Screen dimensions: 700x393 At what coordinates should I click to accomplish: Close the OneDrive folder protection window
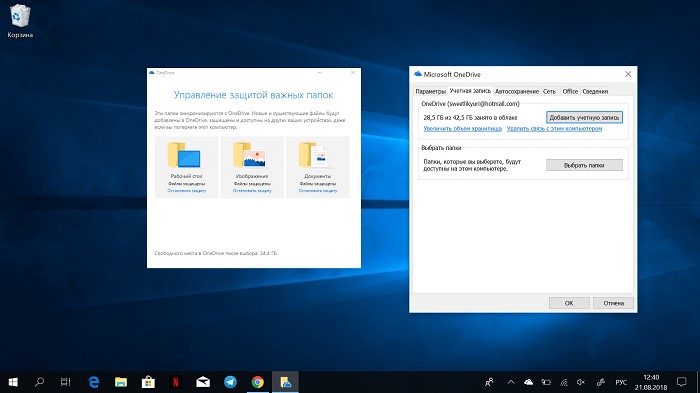353,72
